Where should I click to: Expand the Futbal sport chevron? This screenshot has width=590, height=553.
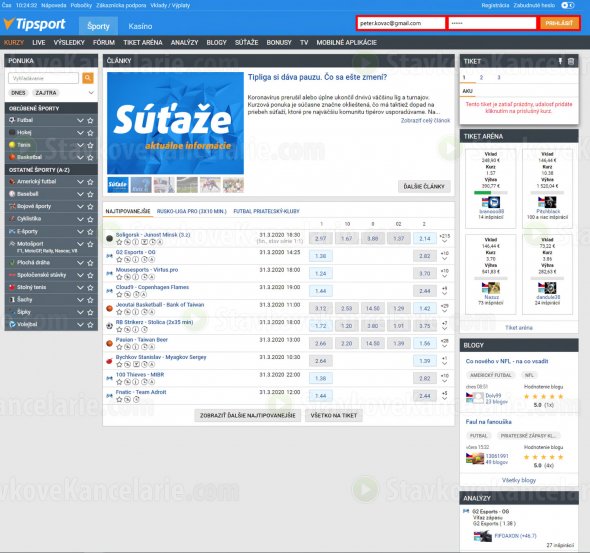click(x=80, y=120)
